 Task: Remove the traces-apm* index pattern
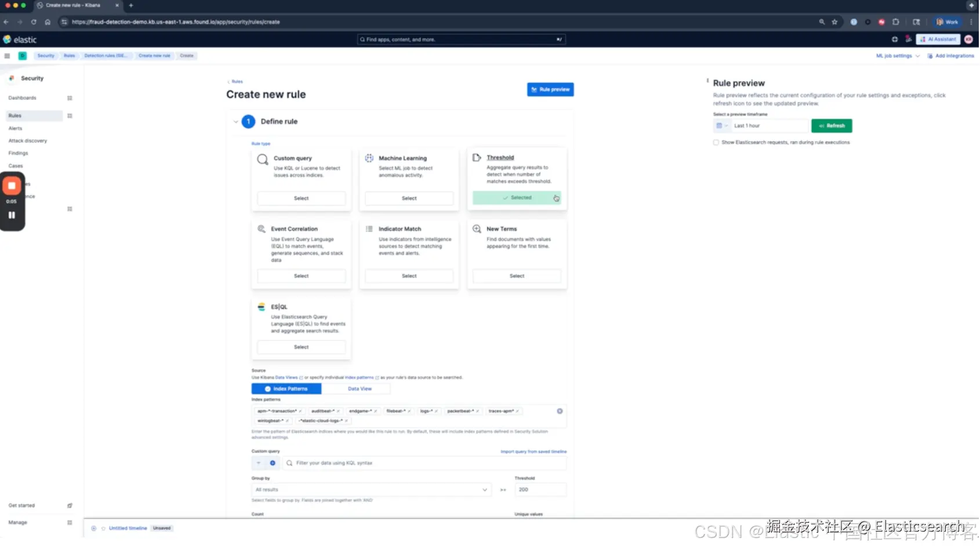[518, 411]
